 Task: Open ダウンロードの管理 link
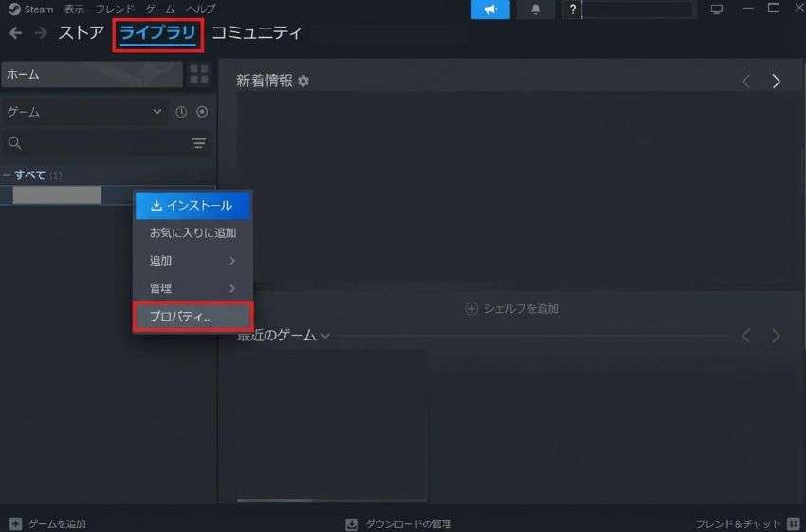pyautogui.click(x=408, y=523)
